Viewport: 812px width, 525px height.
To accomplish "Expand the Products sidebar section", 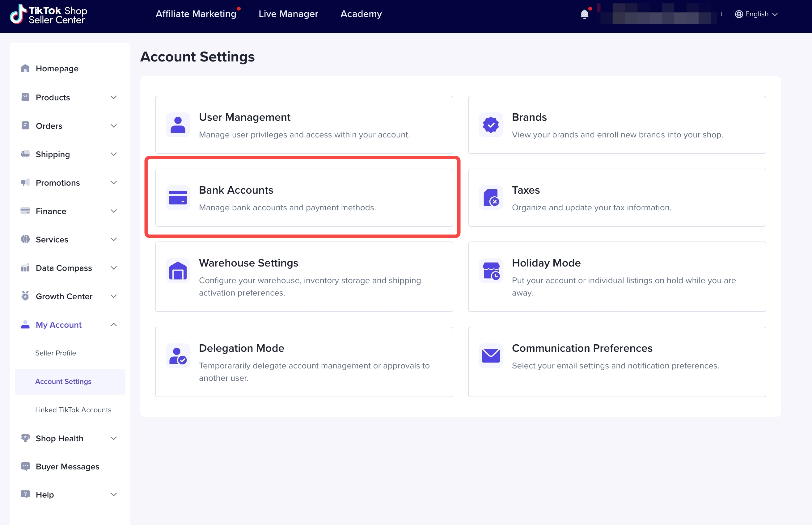I will 114,98.
